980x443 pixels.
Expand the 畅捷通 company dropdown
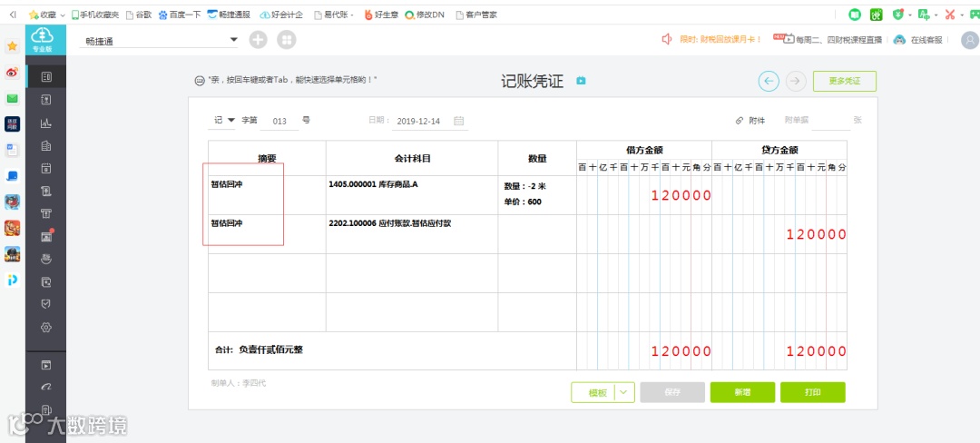234,40
